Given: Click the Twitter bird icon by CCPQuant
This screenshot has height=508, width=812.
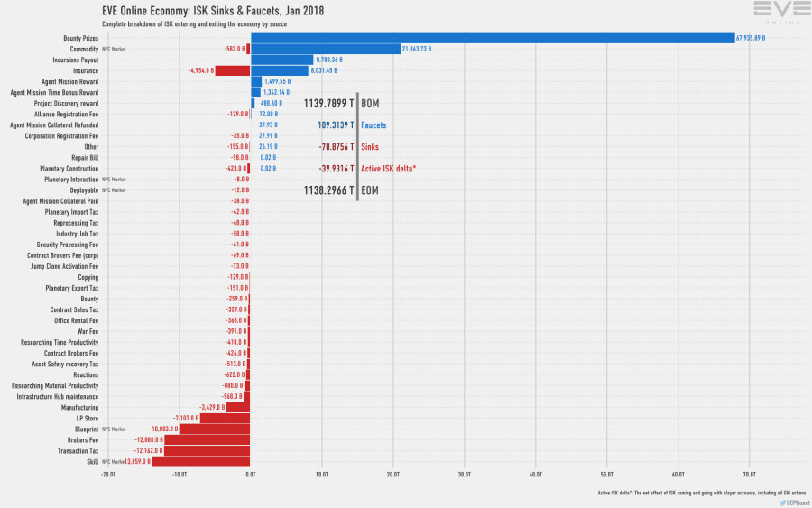Looking at the screenshot, I should 782,503.
